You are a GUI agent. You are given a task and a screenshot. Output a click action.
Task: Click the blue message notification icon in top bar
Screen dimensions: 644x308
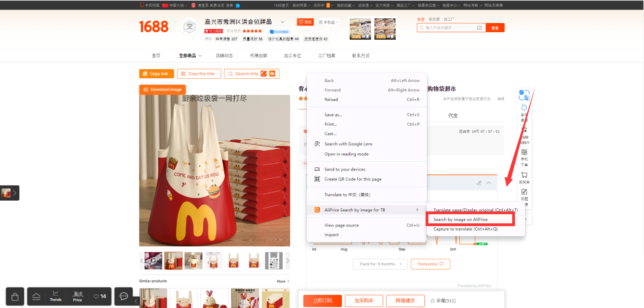click(x=237, y=6)
